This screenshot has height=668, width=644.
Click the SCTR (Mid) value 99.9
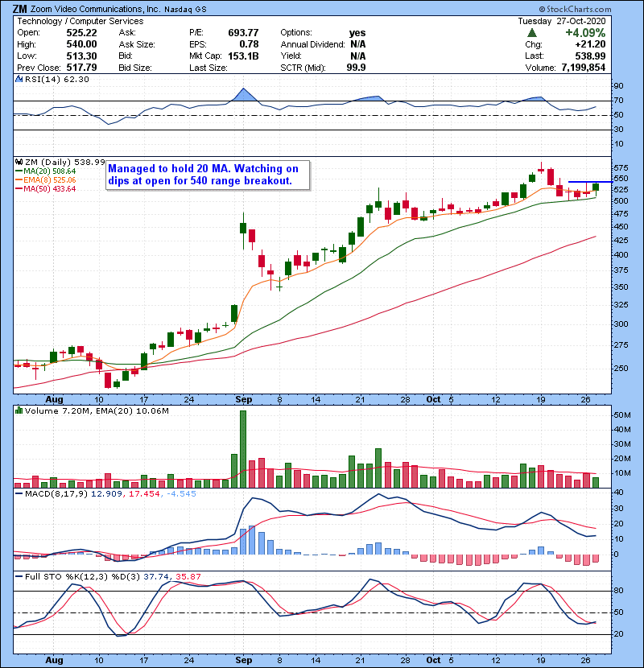coord(356,68)
